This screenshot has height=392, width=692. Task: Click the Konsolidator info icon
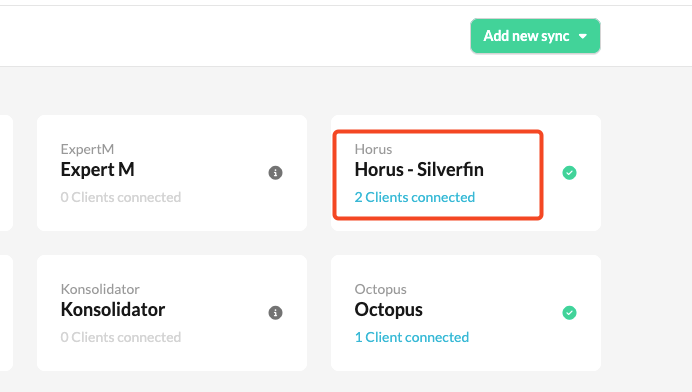pos(275,313)
